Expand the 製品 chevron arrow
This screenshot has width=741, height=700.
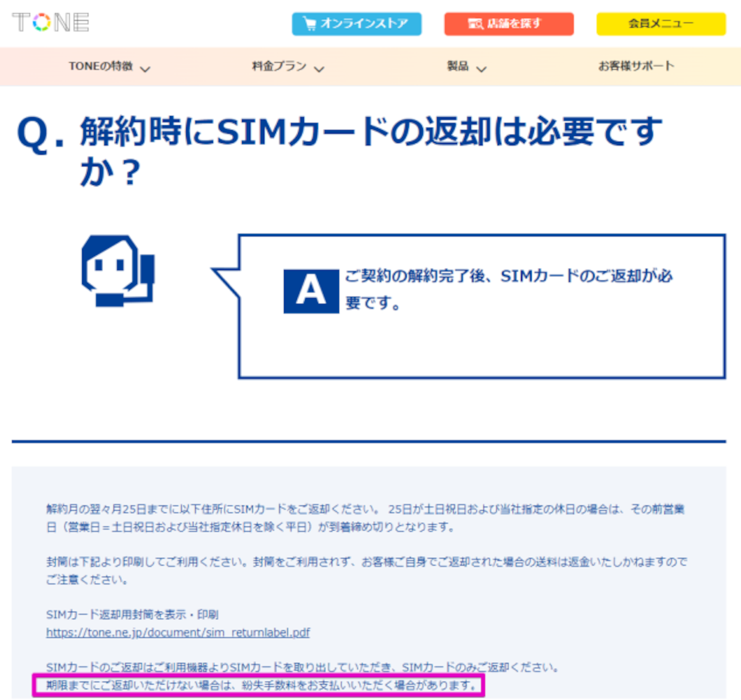[481, 69]
